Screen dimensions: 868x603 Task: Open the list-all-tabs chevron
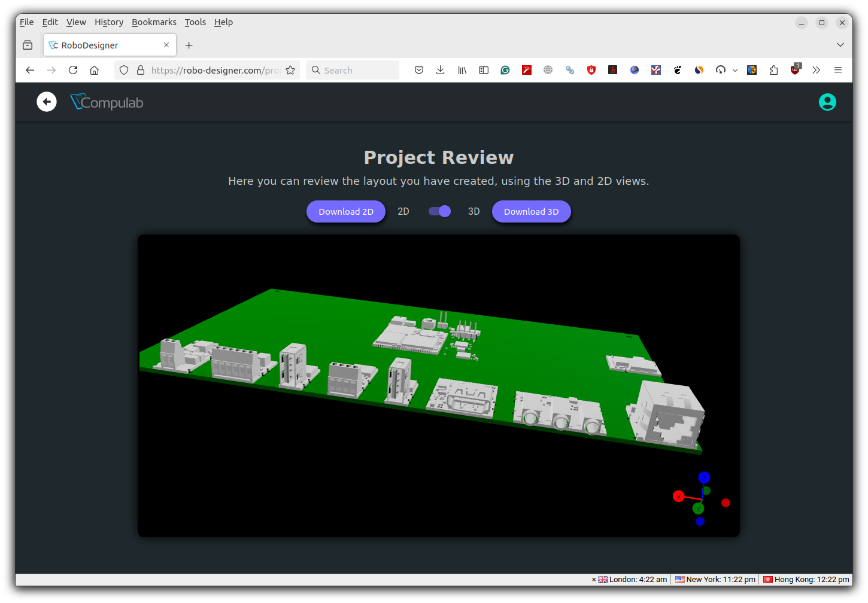tap(840, 44)
